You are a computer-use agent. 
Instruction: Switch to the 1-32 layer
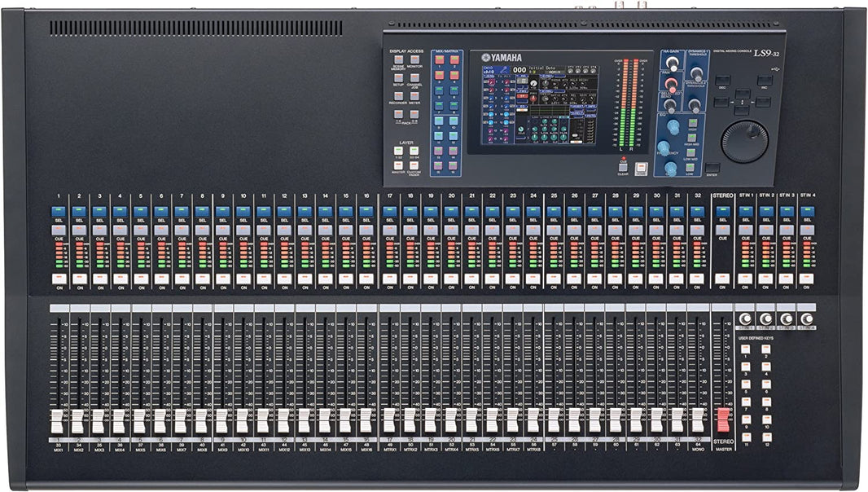pyautogui.click(x=398, y=151)
